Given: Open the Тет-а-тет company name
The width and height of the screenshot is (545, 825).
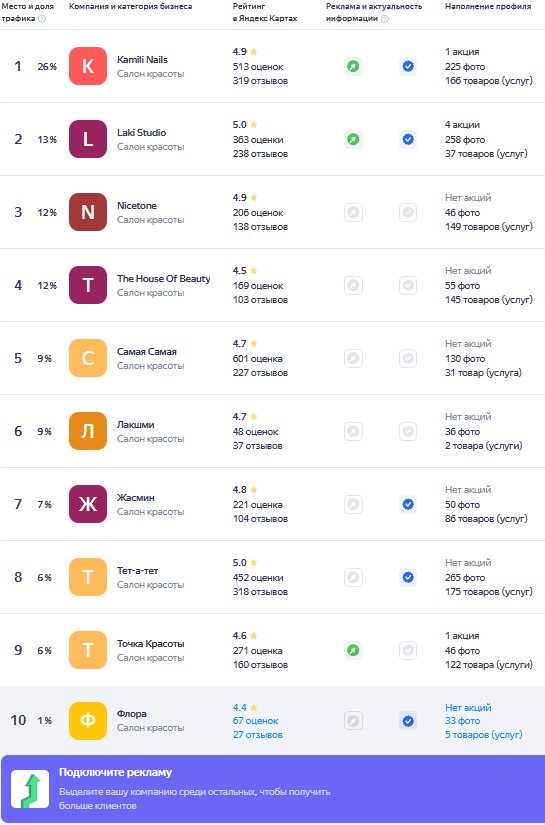Looking at the screenshot, I should tap(137, 570).
